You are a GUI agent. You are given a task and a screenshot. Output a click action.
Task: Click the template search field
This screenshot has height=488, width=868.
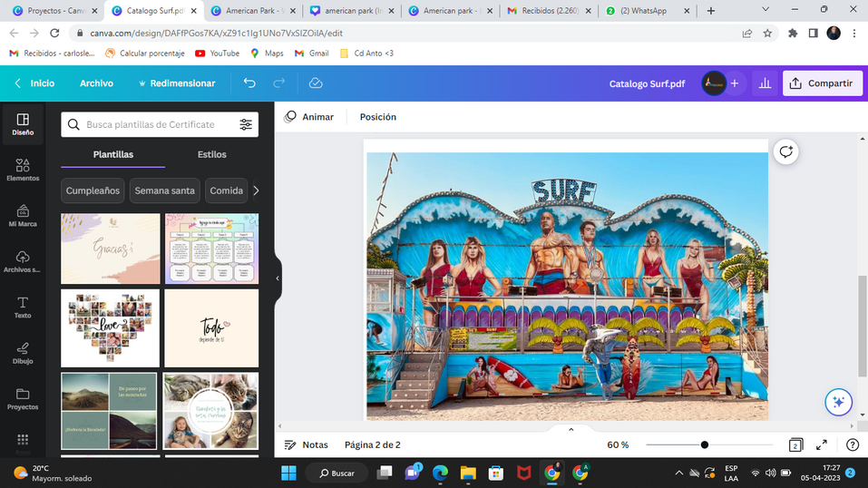coord(160,124)
